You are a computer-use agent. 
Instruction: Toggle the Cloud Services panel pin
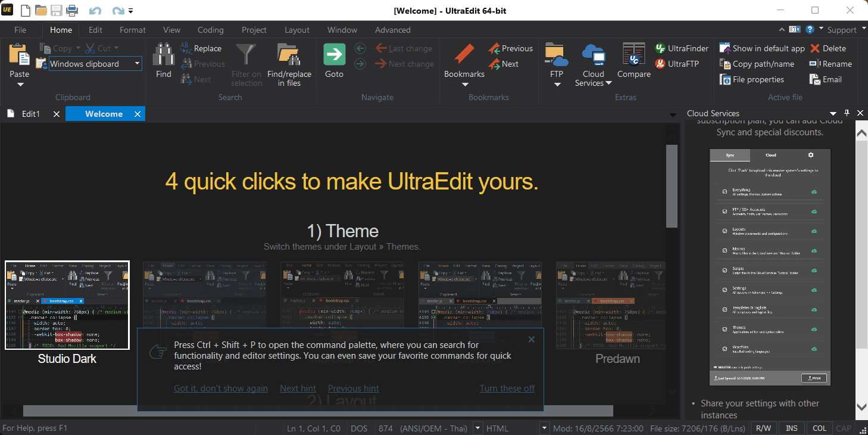click(x=847, y=113)
